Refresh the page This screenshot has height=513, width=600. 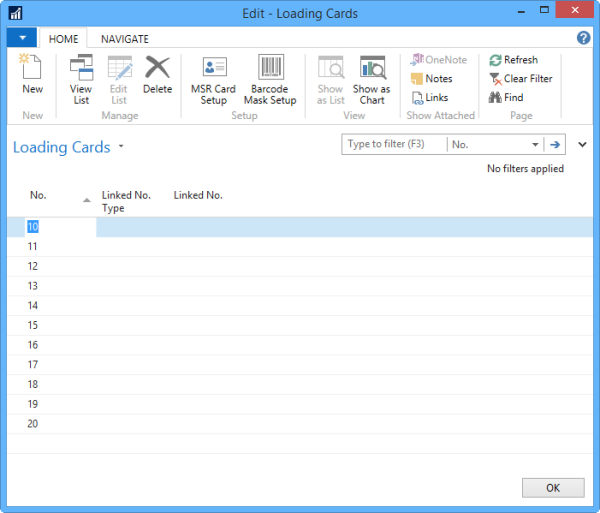click(x=513, y=60)
